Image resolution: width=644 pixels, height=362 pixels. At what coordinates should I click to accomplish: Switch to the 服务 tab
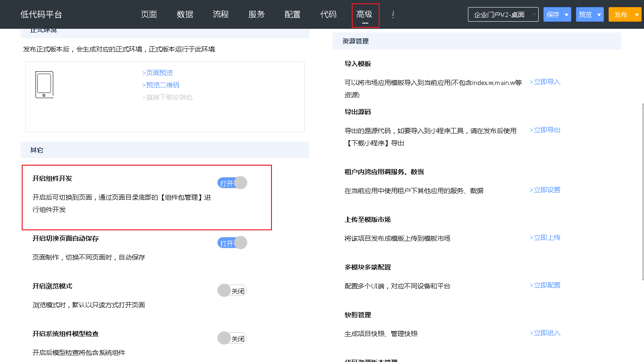click(x=256, y=15)
